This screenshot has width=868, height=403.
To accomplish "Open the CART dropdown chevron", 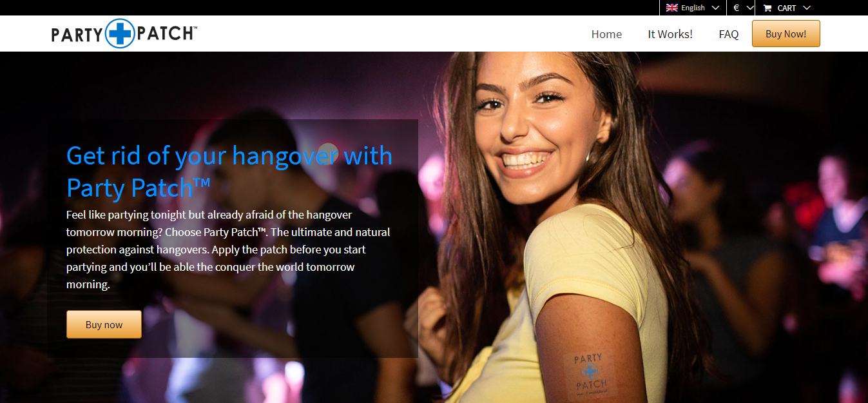I will pos(807,8).
